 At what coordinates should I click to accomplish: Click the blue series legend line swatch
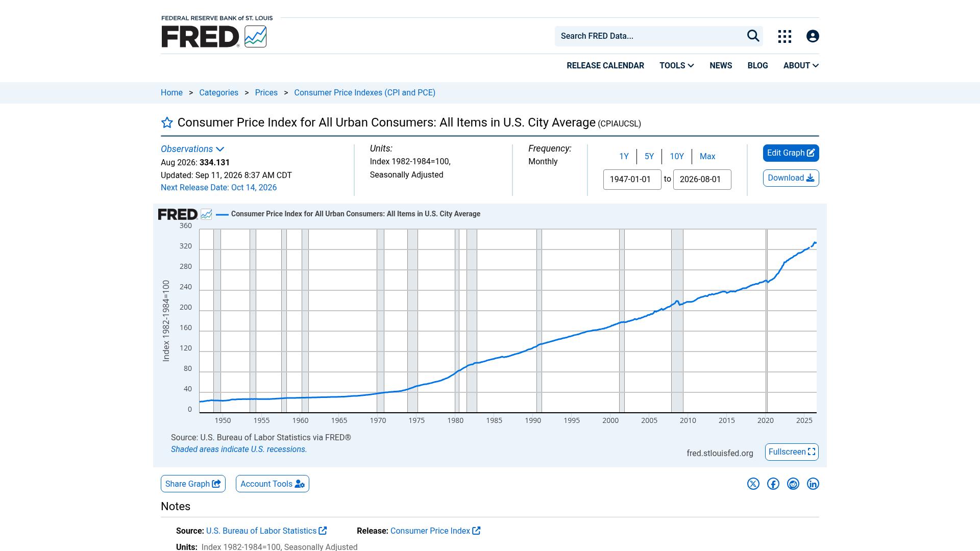click(222, 214)
